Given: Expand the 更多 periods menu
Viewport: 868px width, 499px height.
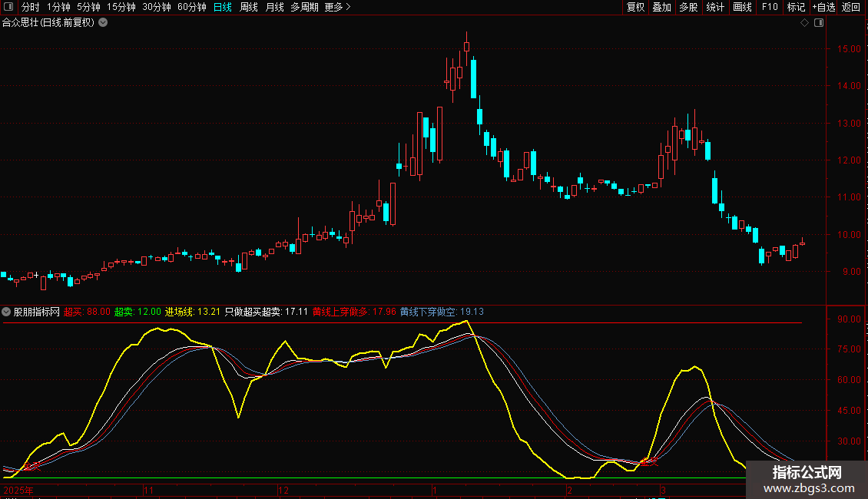Looking at the screenshot, I should point(337,7).
